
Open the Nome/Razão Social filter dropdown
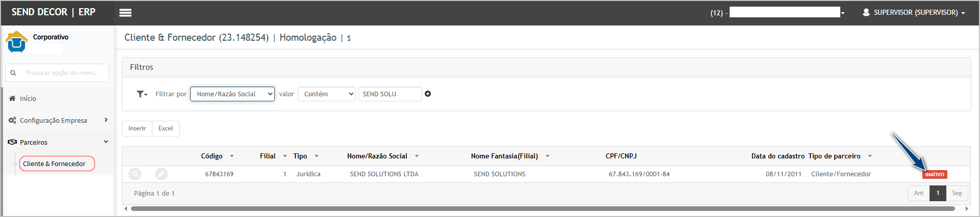pos(233,94)
